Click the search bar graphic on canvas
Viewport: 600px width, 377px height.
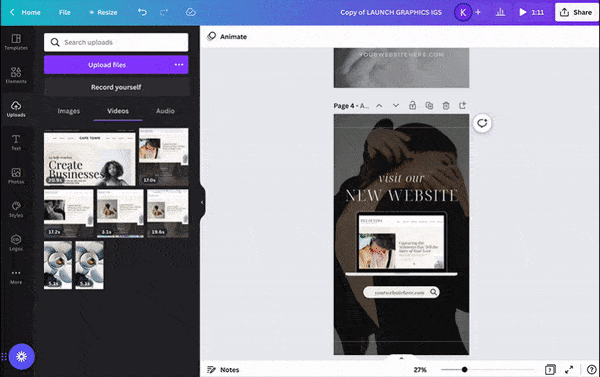401,292
